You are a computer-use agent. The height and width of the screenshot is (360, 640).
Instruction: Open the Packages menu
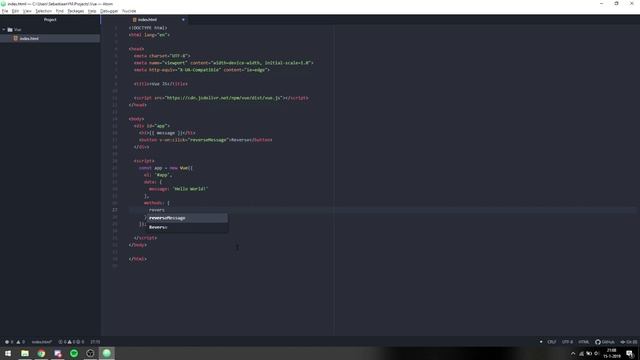click(x=76, y=11)
